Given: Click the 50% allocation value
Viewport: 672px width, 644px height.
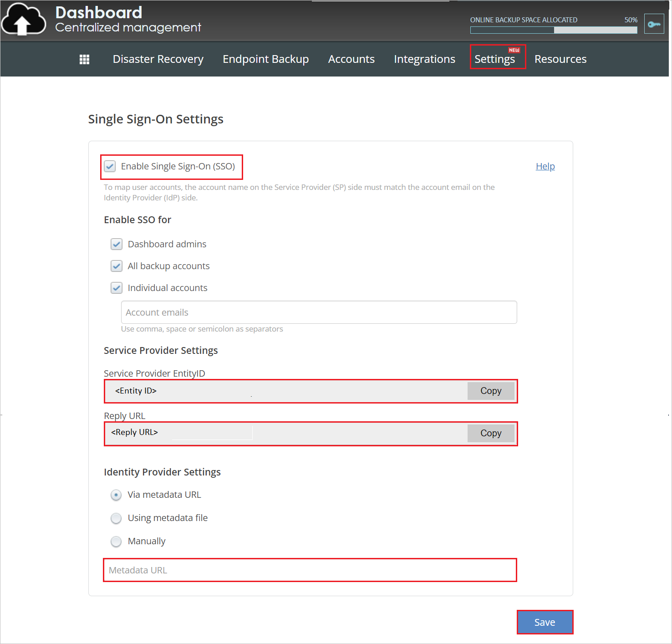Looking at the screenshot, I should (631, 20).
